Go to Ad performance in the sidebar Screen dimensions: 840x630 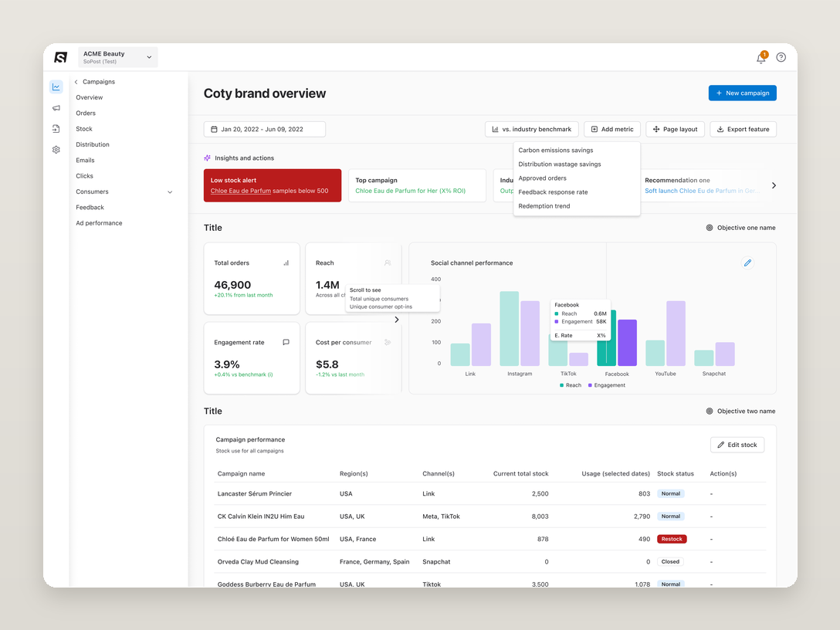(99, 223)
